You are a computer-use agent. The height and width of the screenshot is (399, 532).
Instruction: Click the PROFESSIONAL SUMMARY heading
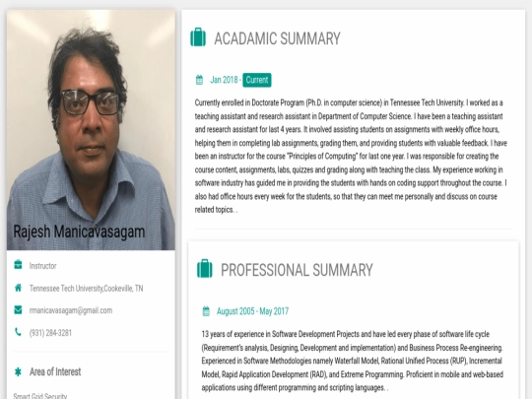coord(297,270)
